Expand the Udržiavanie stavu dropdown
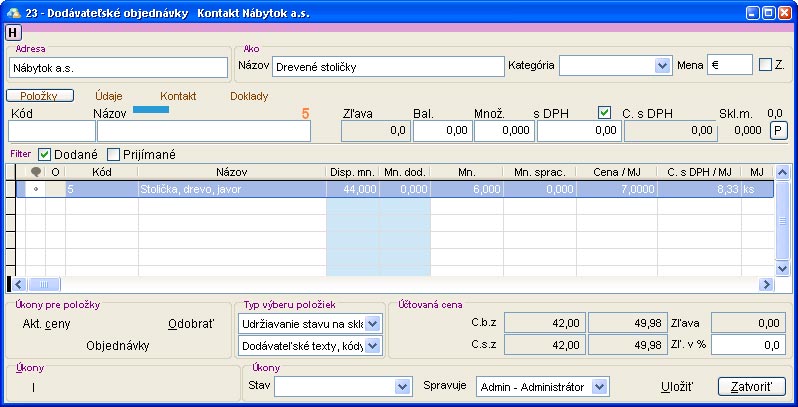Screen dimensions: 798x407 click(x=372, y=323)
